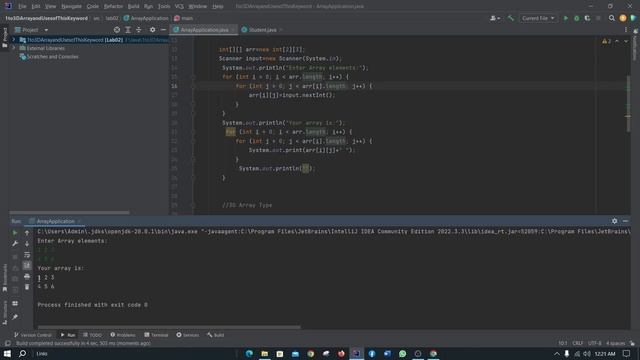This screenshot has width=640, height=360.
Task: Select the ArrayApplication.java editor tab
Action: point(204,30)
